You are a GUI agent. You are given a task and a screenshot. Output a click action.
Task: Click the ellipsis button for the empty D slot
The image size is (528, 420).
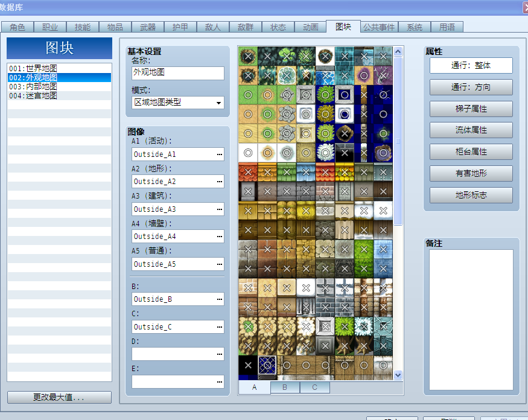click(220, 354)
